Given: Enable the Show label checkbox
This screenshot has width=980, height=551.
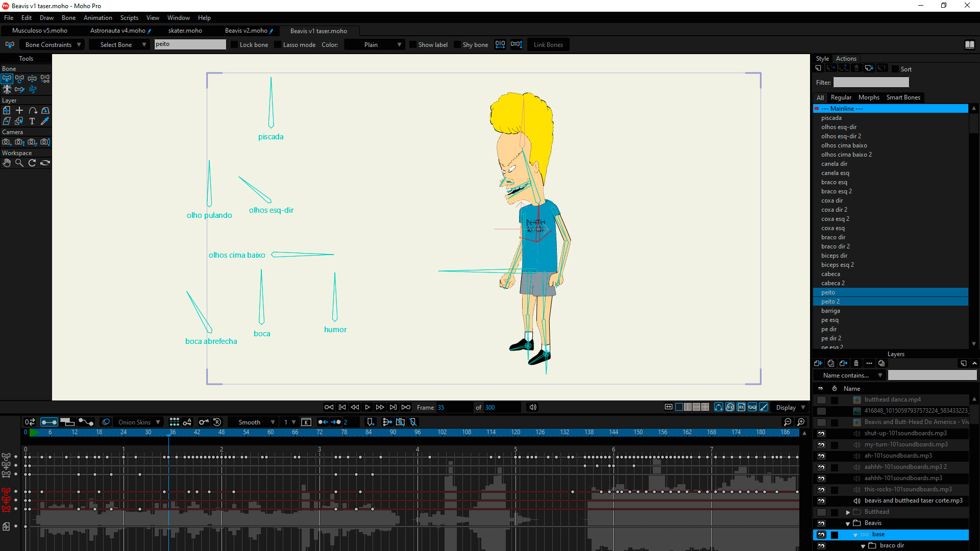Looking at the screenshot, I should point(413,45).
